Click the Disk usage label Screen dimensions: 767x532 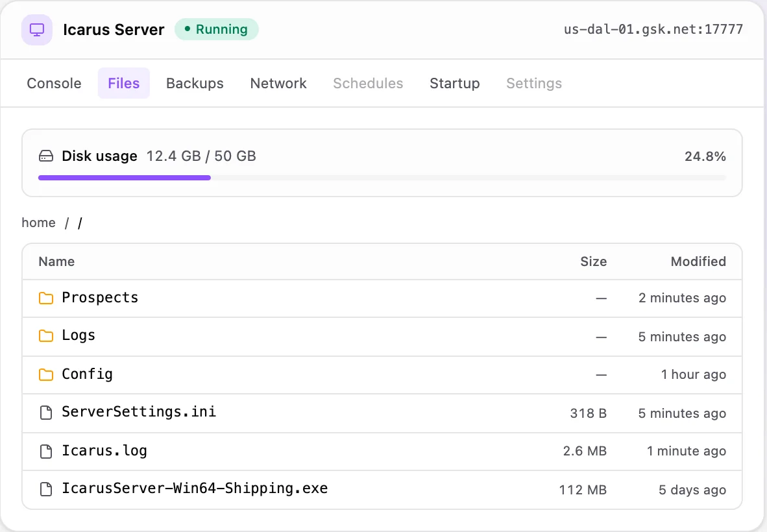[x=99, y=156]
